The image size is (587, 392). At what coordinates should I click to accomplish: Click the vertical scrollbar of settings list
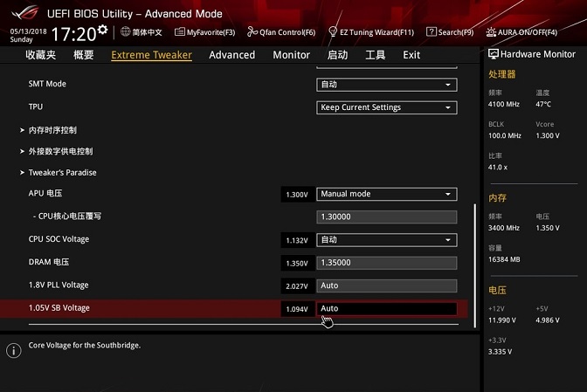point(475,262)
